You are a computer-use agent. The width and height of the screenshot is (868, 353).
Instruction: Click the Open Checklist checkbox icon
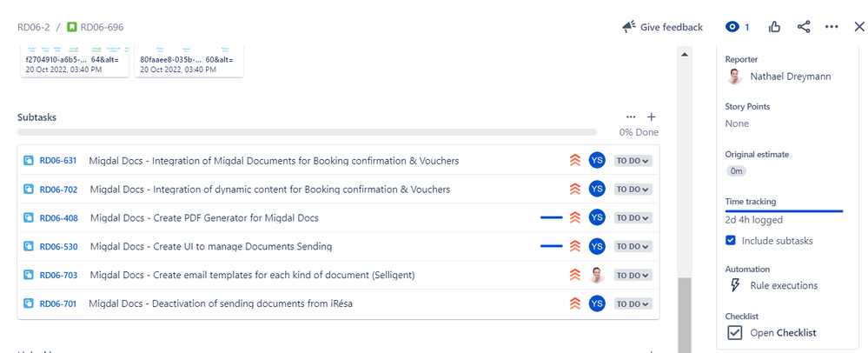tap(734, 332)
